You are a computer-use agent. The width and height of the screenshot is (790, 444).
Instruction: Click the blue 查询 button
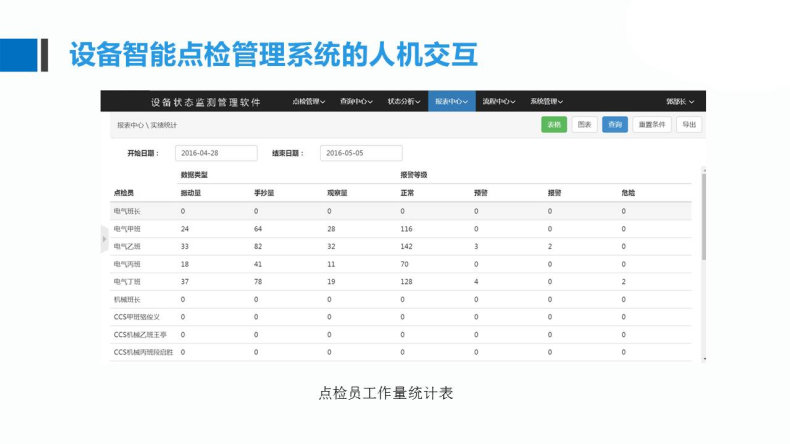(615, 125)
